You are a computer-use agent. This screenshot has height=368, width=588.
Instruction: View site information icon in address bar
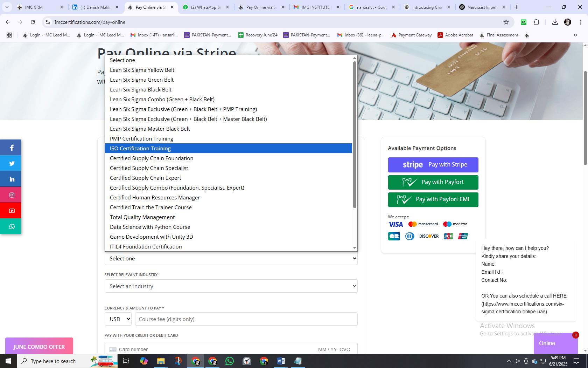48,22
